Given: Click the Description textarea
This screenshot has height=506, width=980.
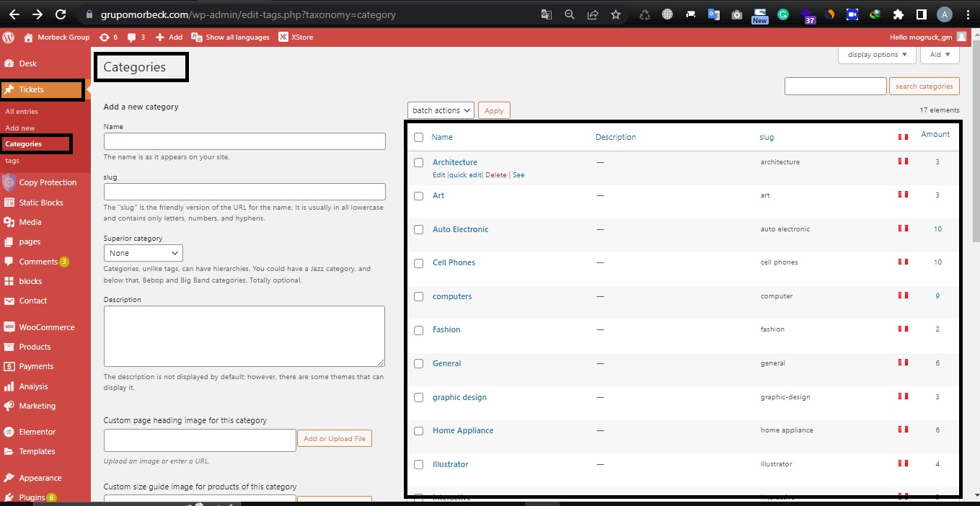Looking at the screenshot, I should [x=244, y=336].
